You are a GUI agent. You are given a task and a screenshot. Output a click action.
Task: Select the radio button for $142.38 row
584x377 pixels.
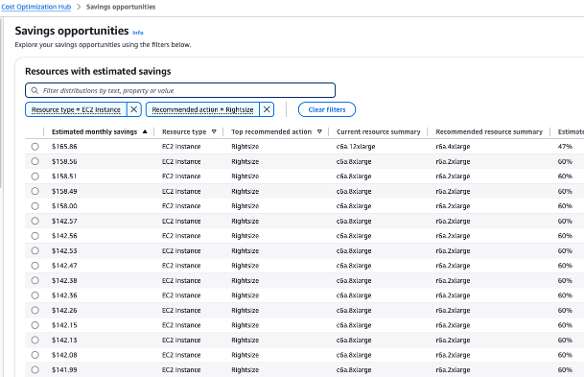click(35, 281)
